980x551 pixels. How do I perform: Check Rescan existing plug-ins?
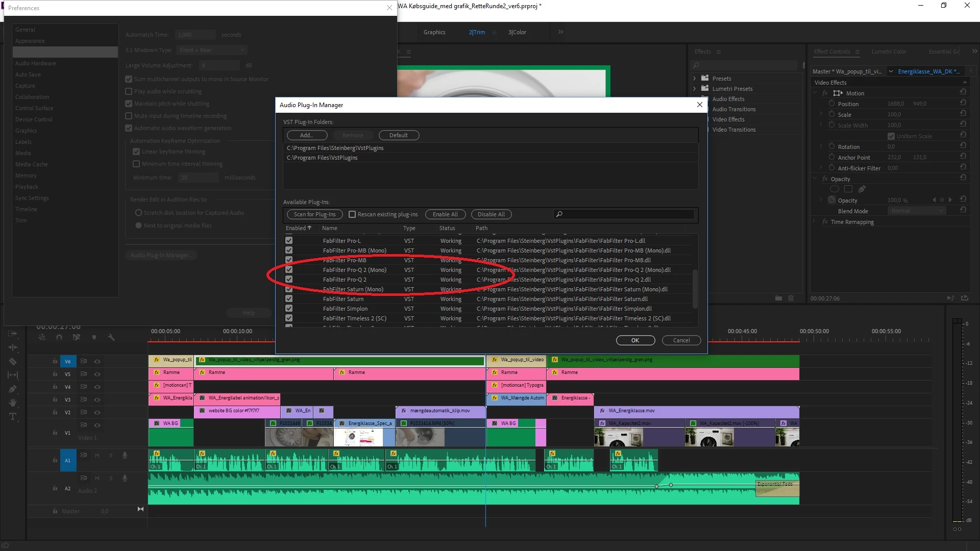coord(352,214)
